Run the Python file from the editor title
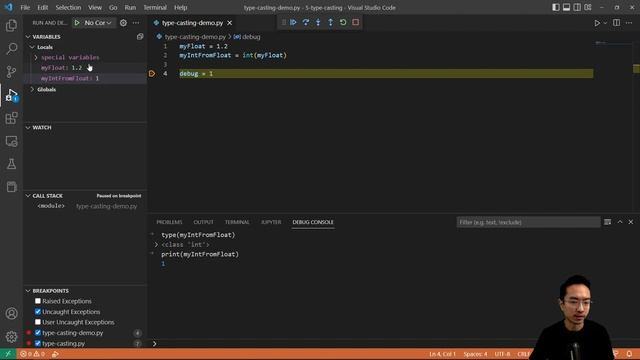This screenshot has height=360, width=640. pos(597,23)
